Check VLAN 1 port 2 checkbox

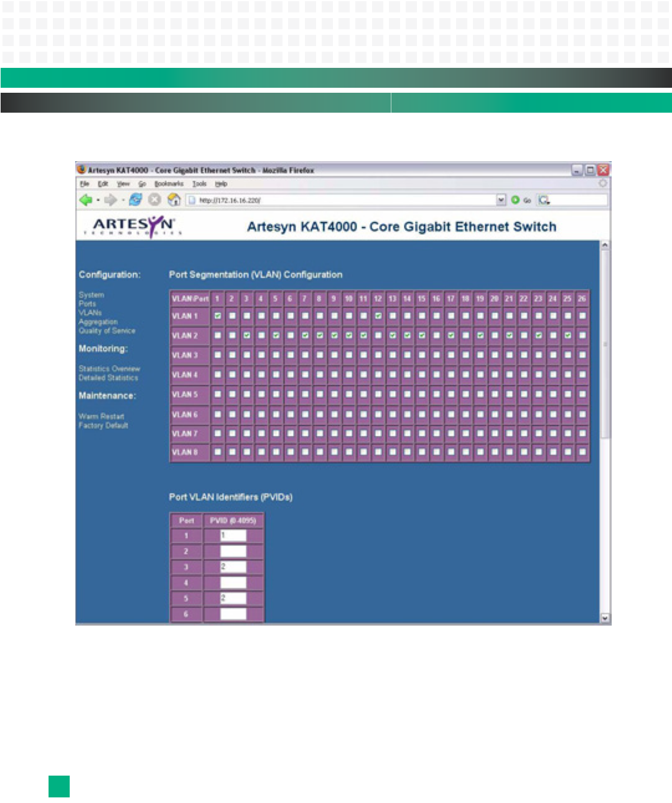coord(232,316)
